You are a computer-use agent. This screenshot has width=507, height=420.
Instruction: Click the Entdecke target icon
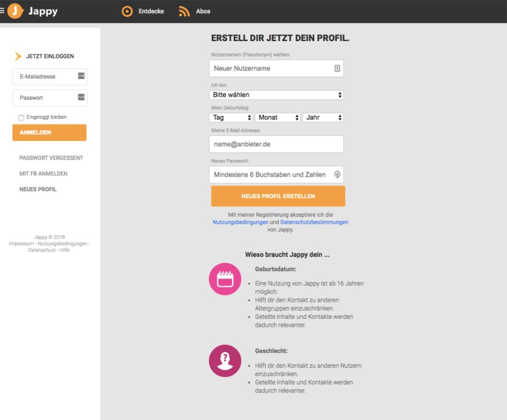(x=127, y=11)
